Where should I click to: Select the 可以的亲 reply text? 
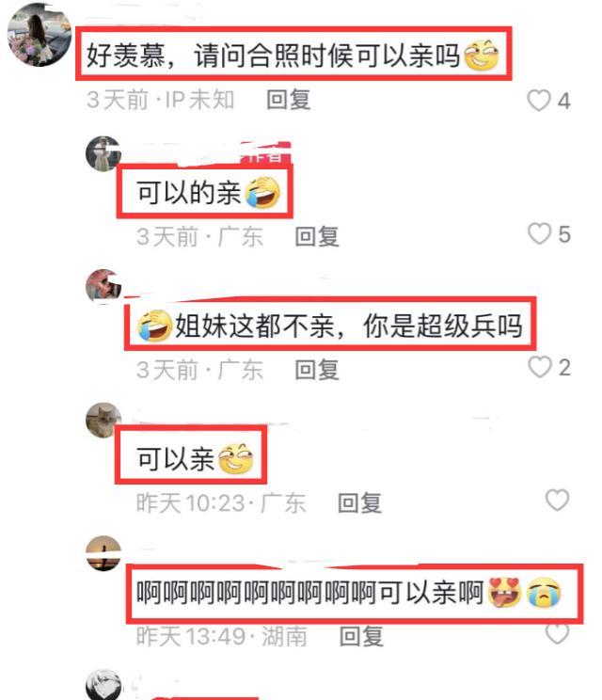point(189,193)
